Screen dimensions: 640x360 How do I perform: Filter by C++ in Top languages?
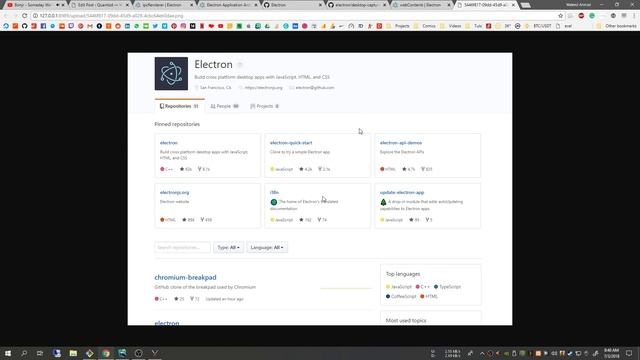pos(423,287)
